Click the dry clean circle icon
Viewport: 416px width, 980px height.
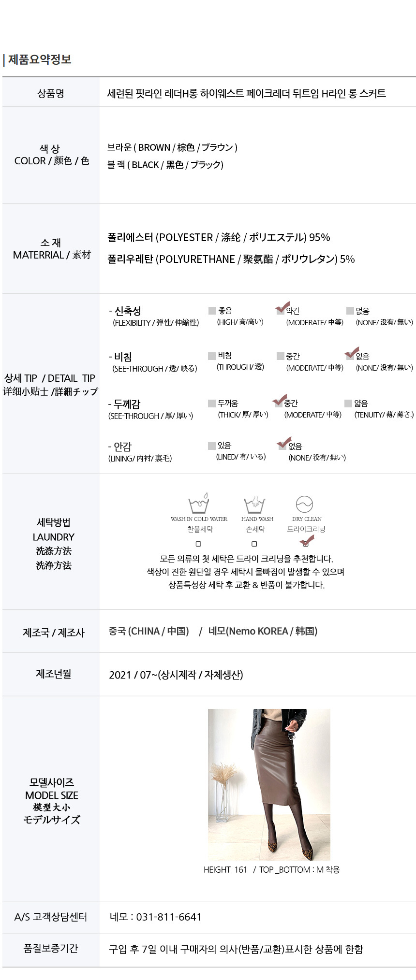pyautogui.click(x=304, y=504)
